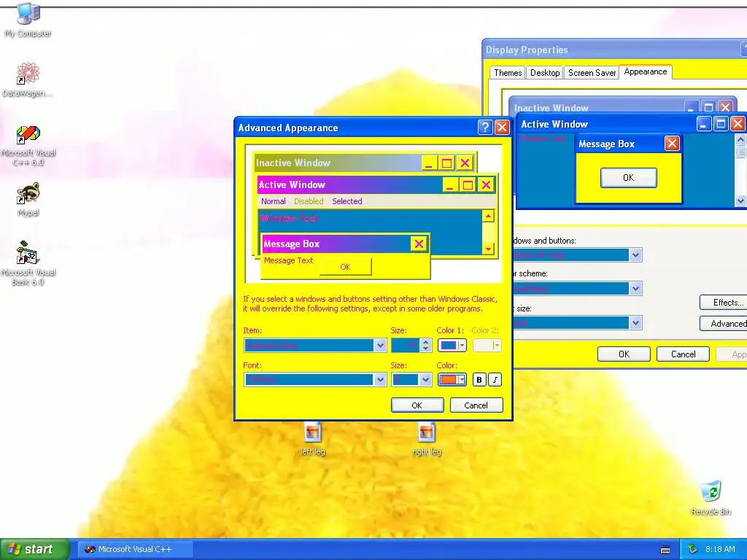Click Cancel in Display Properties window
The image size is (747, 560).
(683, 354)
